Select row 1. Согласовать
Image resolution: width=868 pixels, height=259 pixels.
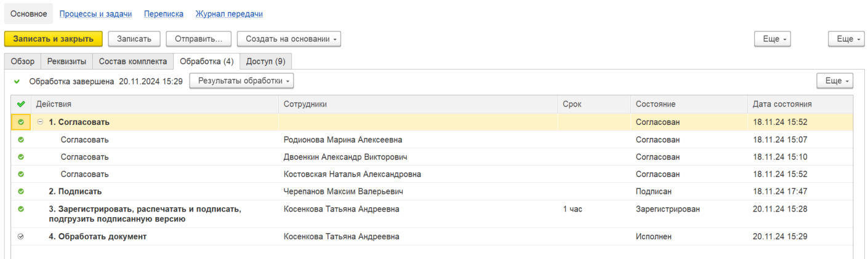[432, 122]
